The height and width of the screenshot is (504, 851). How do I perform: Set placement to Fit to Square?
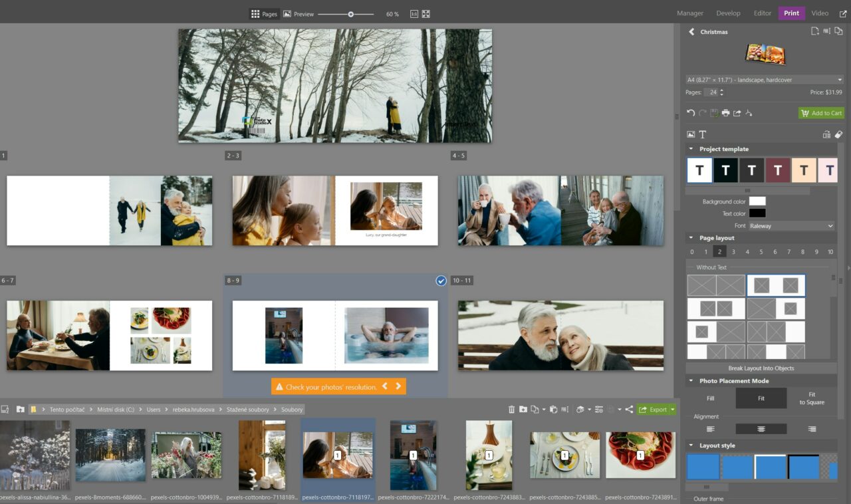coord(812,398)
